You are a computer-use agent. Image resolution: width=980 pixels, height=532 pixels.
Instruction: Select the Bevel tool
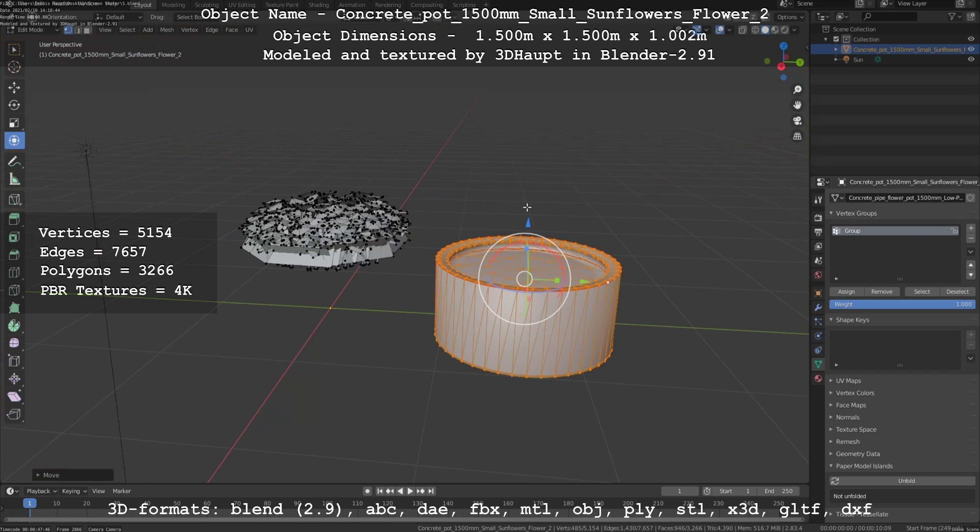pos(15,254)
